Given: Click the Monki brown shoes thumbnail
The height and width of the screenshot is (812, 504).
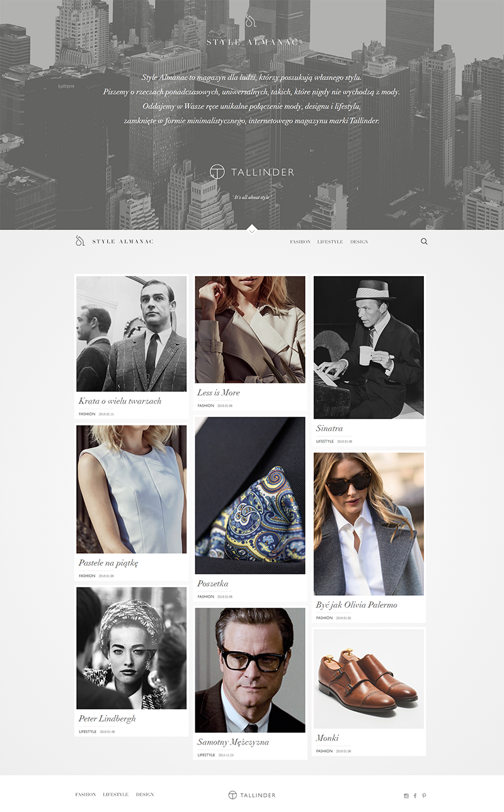Looking at the screenshot, I should click(x=369, y=678).
